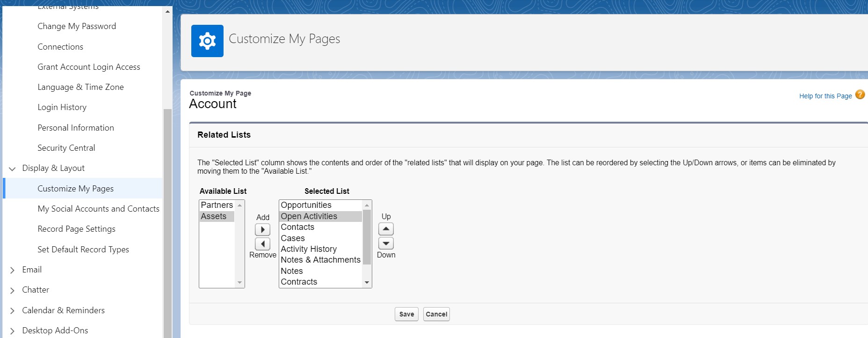This screenshot has height=338, width=868.
Task: Move item with the Up arrow button
Action: [386, 229]
